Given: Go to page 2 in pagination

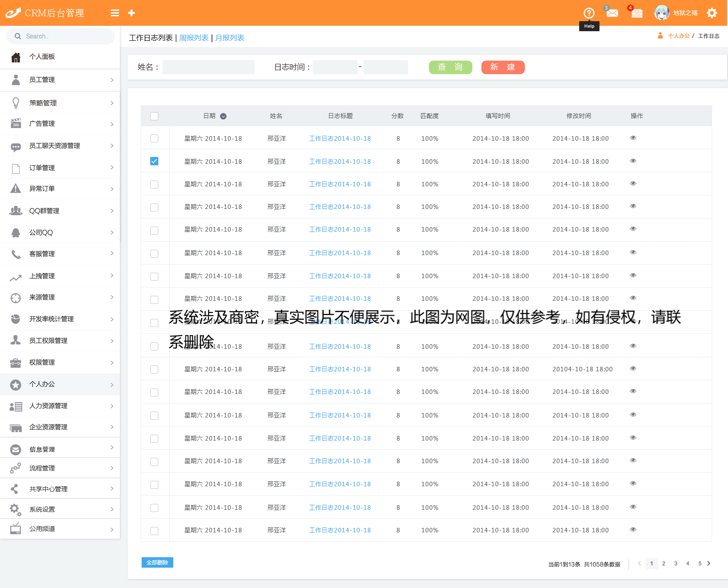Looking at the screenshot, I should pyautogui.click(x=664, y=564).
